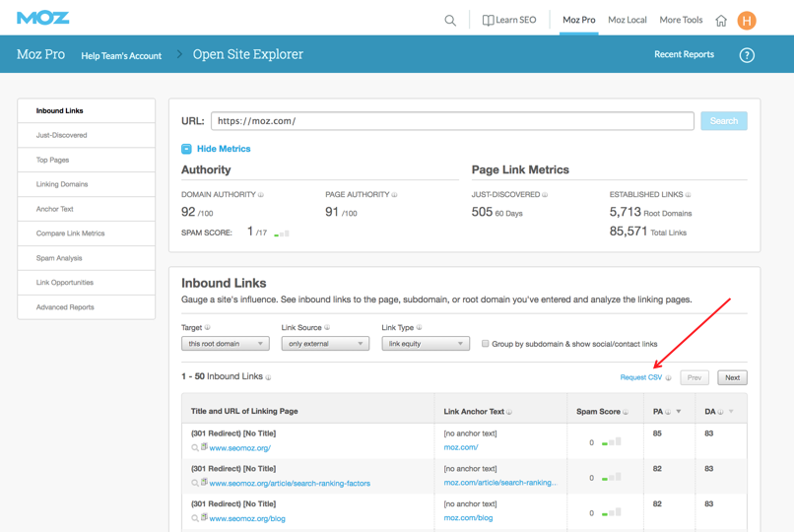Click the Search button
Screen dimensions: 794x532
pyautogui.click(x=724, y=121)
